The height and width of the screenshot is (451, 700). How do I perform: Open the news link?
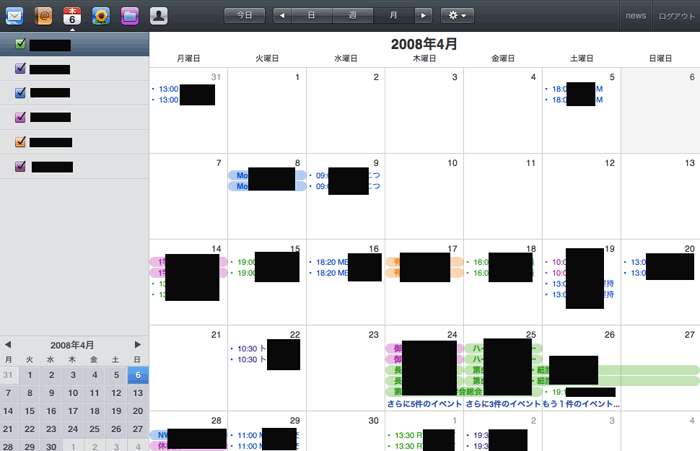[x=636, y=16]
